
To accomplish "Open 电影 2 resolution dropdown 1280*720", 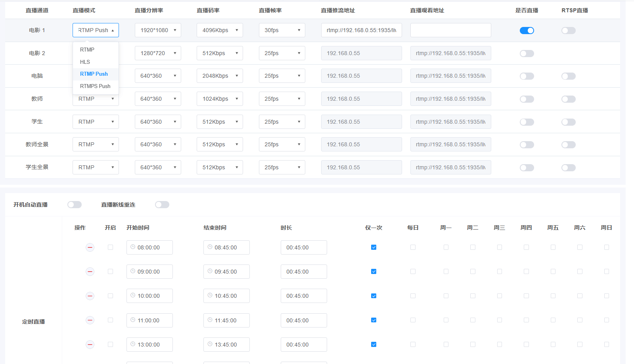I will (x=158, y=53).
